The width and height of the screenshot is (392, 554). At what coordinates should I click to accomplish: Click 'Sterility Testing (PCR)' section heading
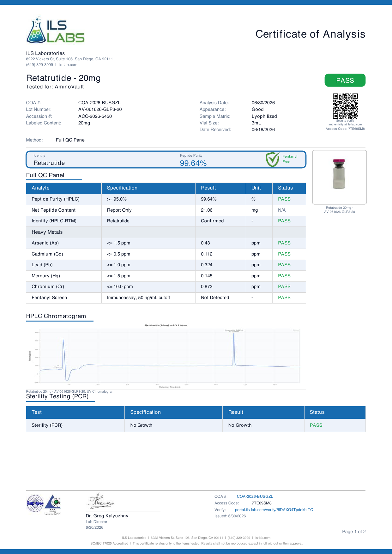pos(57,396)
